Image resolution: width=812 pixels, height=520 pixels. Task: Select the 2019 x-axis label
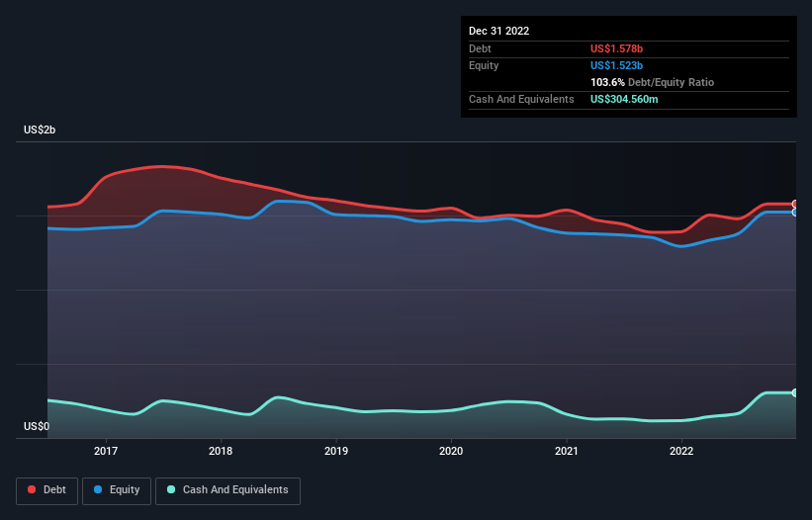point(336,451)
